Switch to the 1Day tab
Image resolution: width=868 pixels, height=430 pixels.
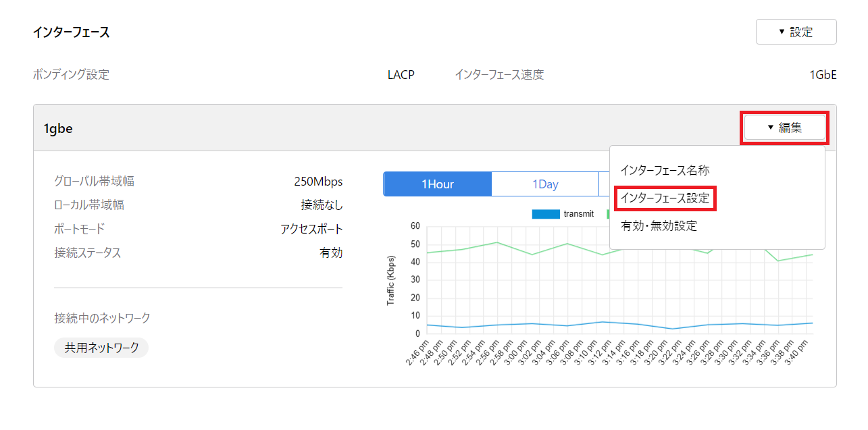pos(544,184)
